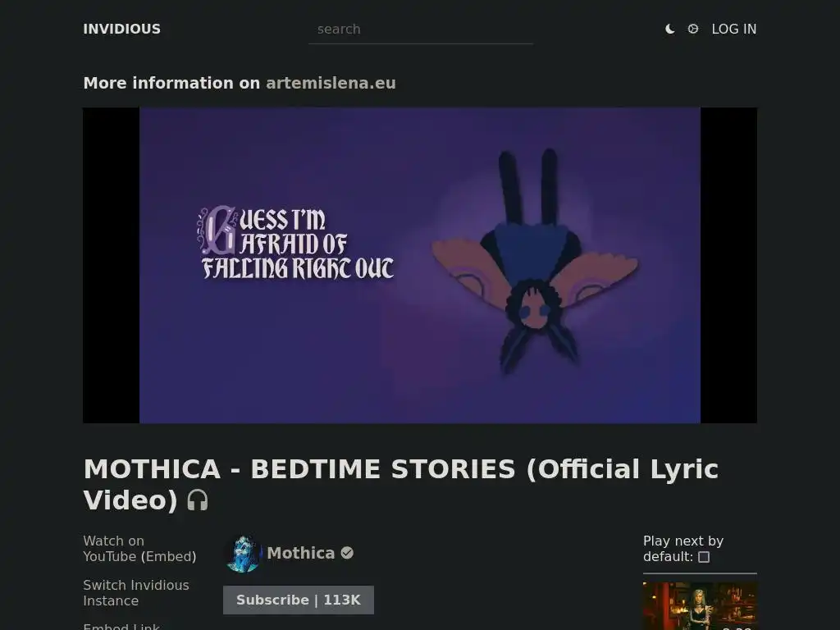
Task: Toggle the dark theme moon icon
Action: tap(669, 29)
